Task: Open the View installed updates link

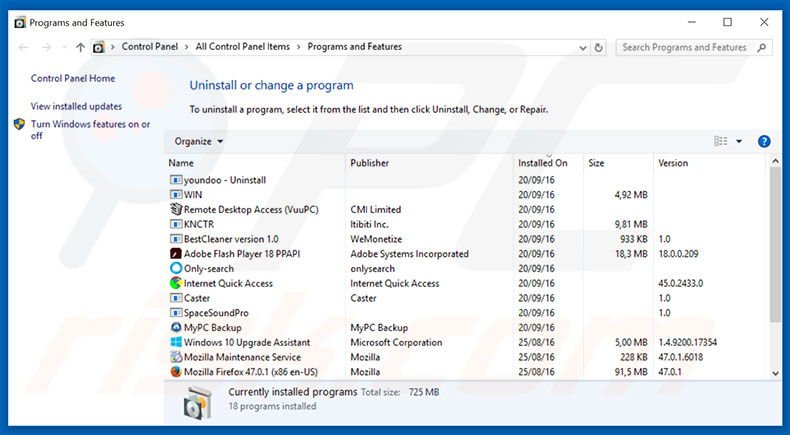Action: [x=76, y=107]
